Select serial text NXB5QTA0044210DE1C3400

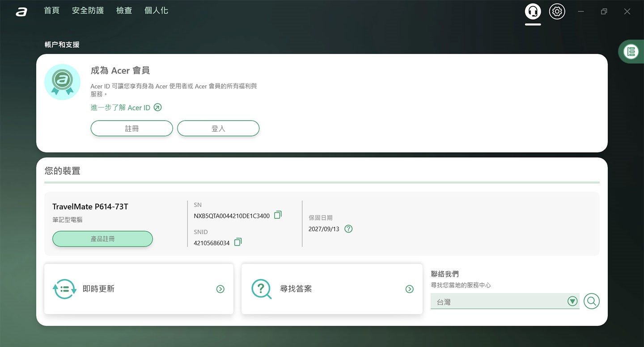(x=232, y=216)
